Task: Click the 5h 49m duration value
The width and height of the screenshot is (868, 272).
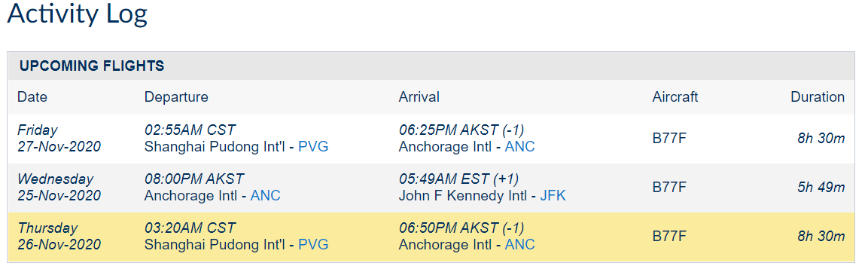Action: point(821,188)
